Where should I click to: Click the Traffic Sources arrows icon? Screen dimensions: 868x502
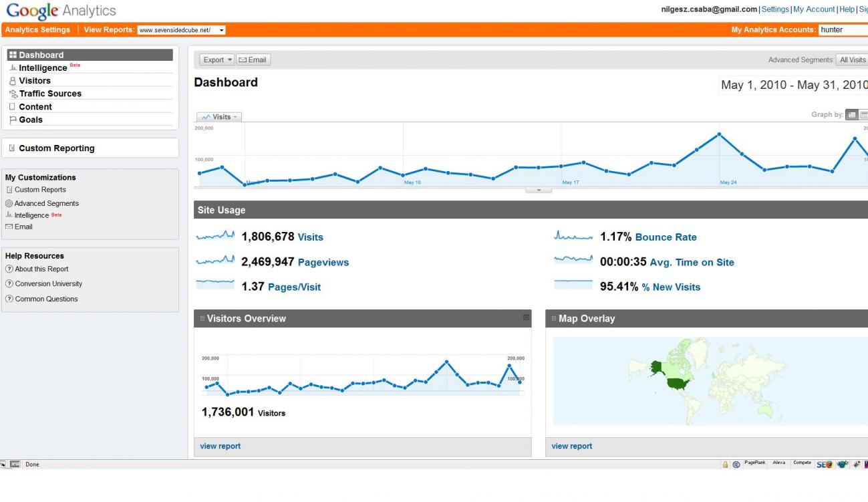(x=13, y=94)
